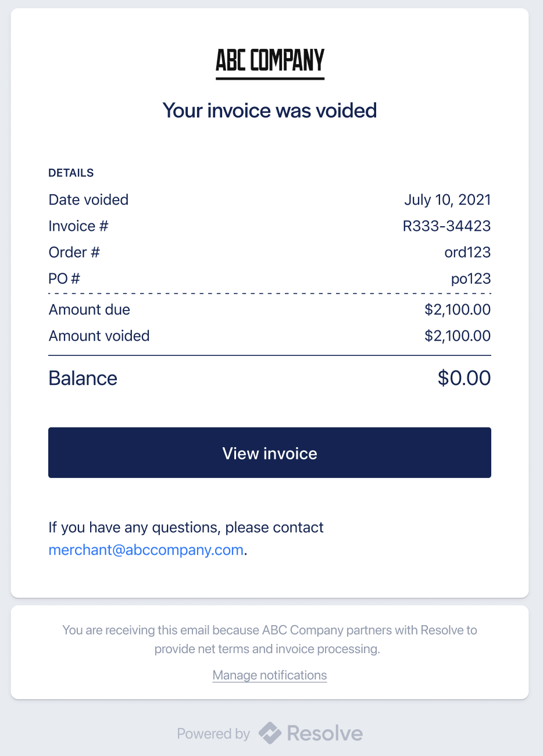The height and width of the screenshot is (756, 543).
Task: Click the PO number po123
Action: click(471, 279)
